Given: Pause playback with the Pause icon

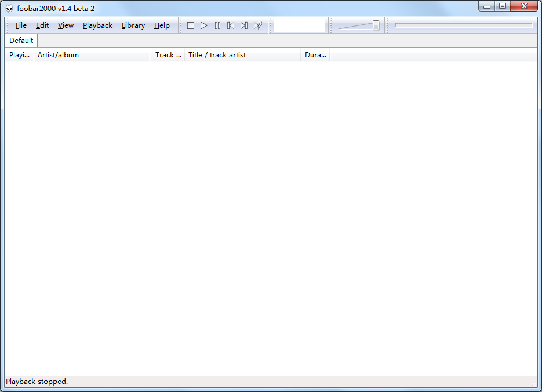Looking at the screenshot, I should (x=217, y=25).
